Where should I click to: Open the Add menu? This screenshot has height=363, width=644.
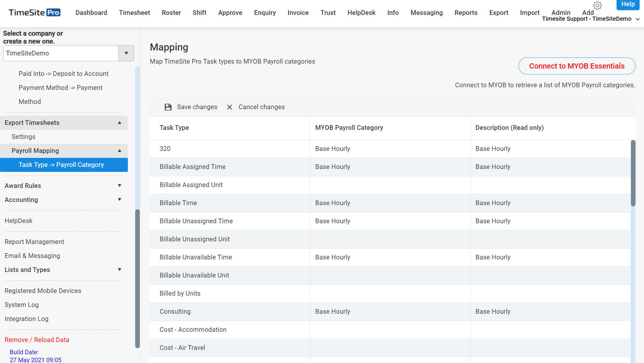(588, 13)
